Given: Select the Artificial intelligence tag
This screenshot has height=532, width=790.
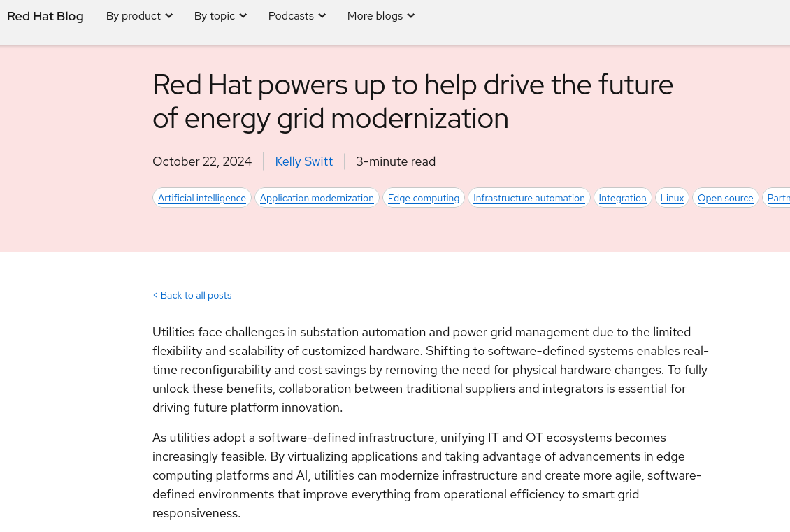Looking at the screenshot, I should 202,198.
